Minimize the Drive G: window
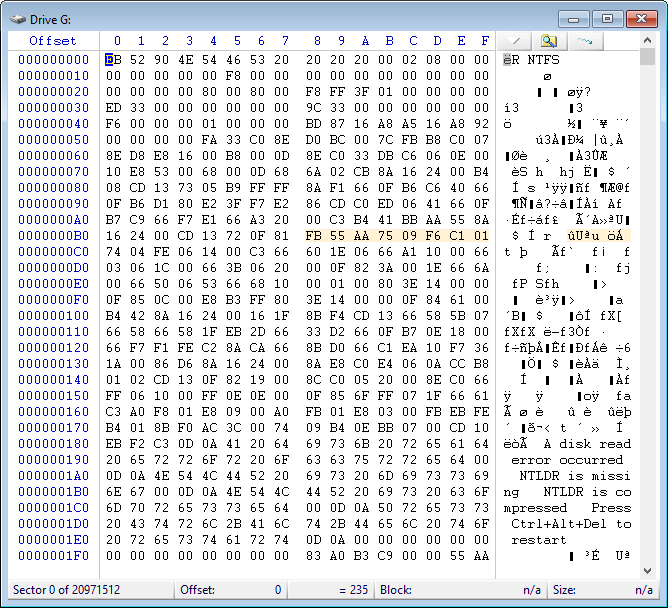This screenshot has width=668, height=608. (573, 19)
